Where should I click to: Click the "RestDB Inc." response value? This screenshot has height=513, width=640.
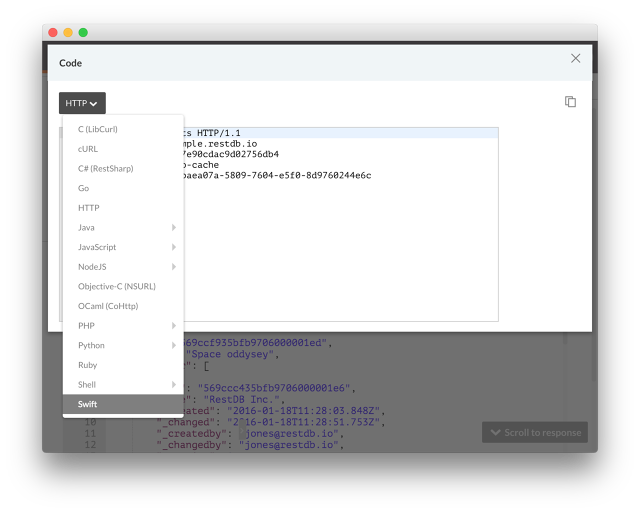(x=244, y=399)
